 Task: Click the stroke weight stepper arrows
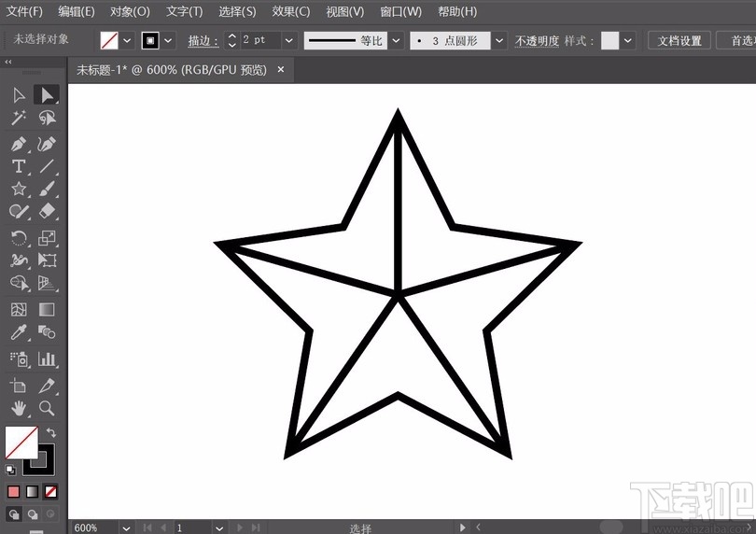[231, 40]
